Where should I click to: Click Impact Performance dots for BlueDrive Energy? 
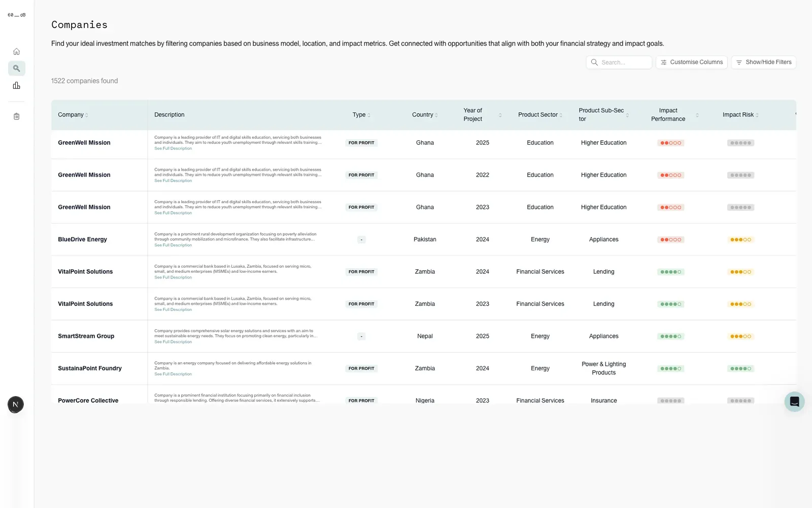coord(670,240)
